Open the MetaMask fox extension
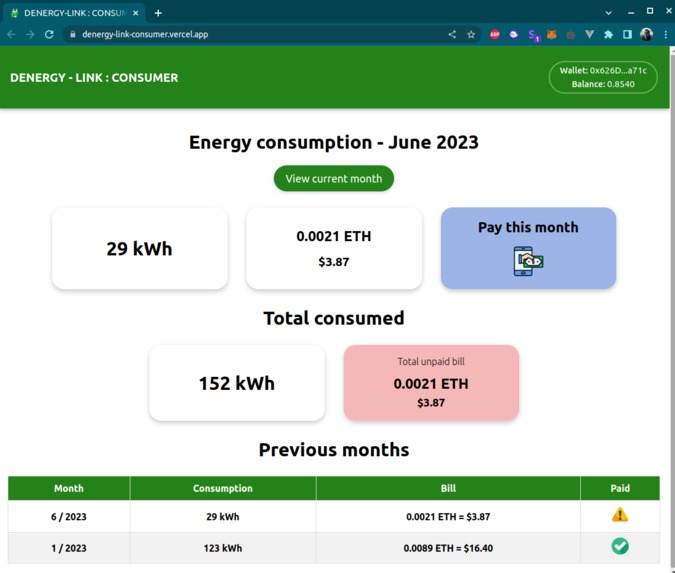 tap(551, 34)
